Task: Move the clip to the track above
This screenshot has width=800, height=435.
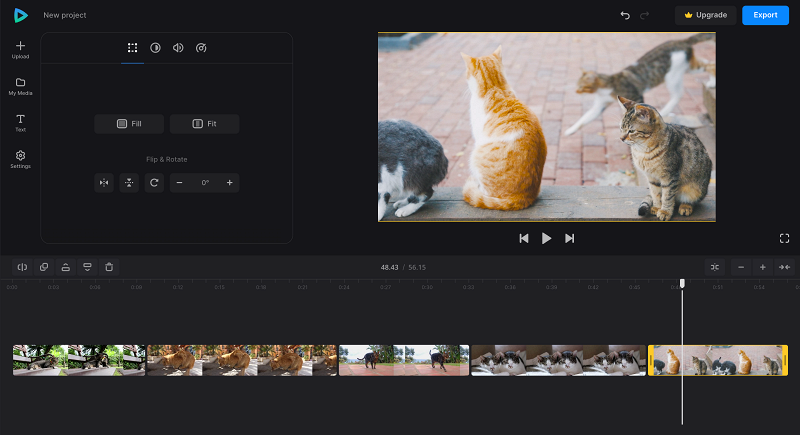Action: pos(66,267)
